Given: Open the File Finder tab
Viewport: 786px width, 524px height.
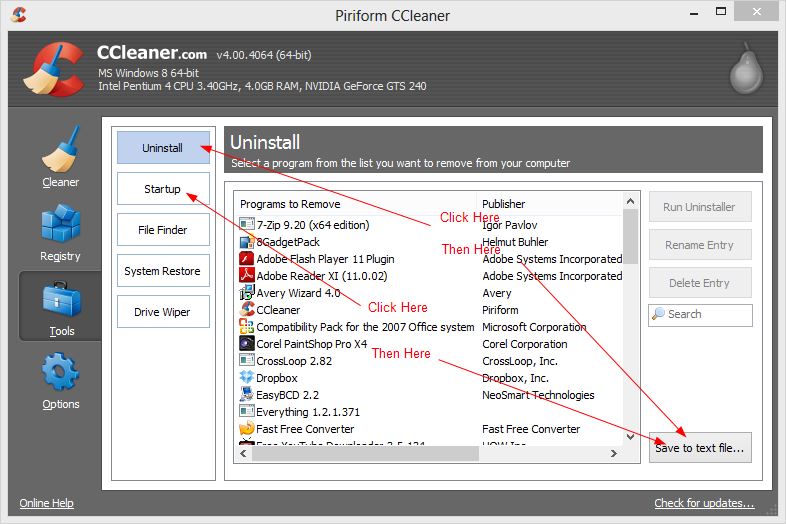Looking at the screenshot, I should 163,230.
